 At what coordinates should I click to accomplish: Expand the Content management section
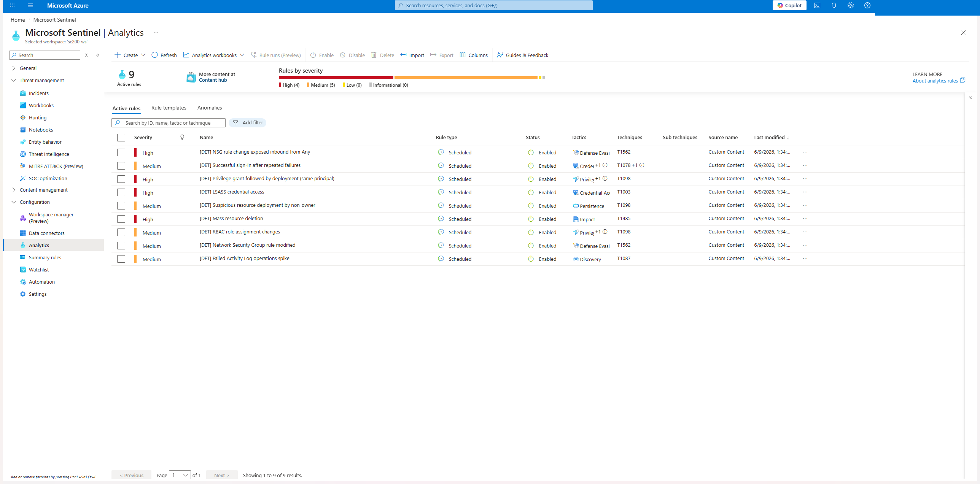pos(14,190)
